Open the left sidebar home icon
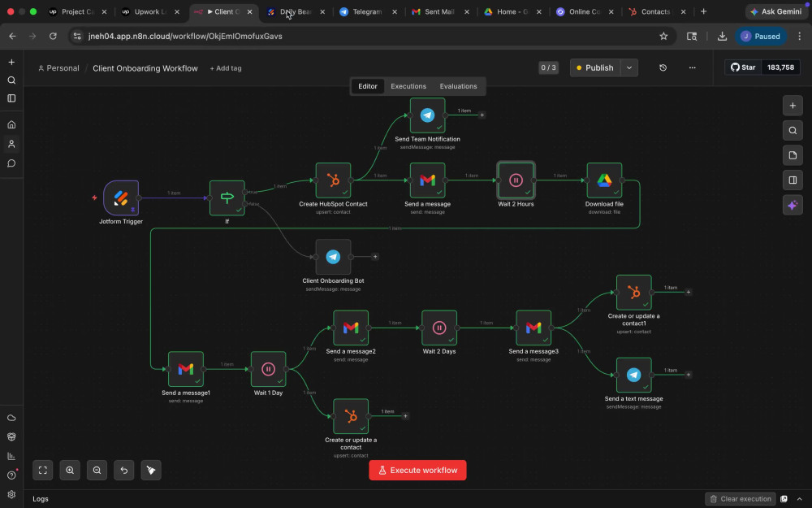The width and height of the screenshot is (812, 508). tap(11, 124)
